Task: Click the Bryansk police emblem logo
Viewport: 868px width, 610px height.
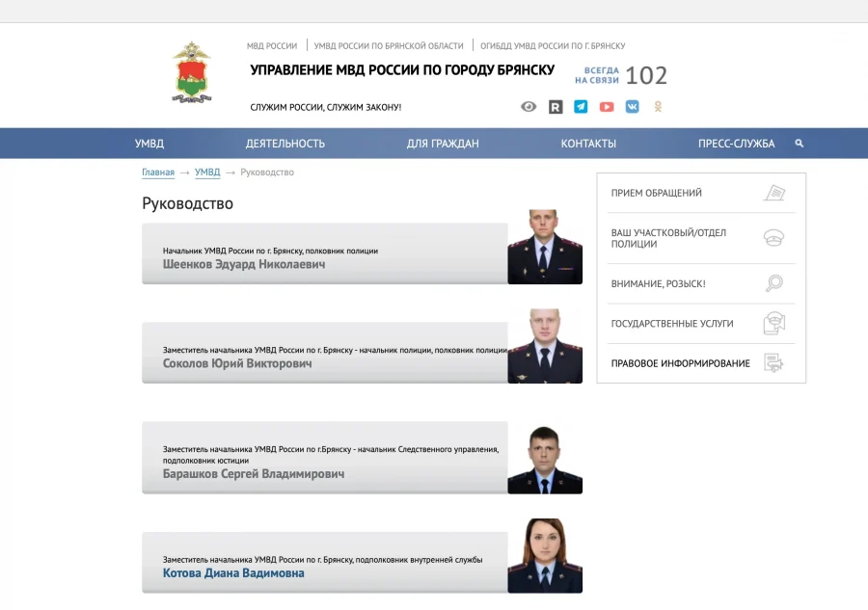Action: (x=191, y=73)
